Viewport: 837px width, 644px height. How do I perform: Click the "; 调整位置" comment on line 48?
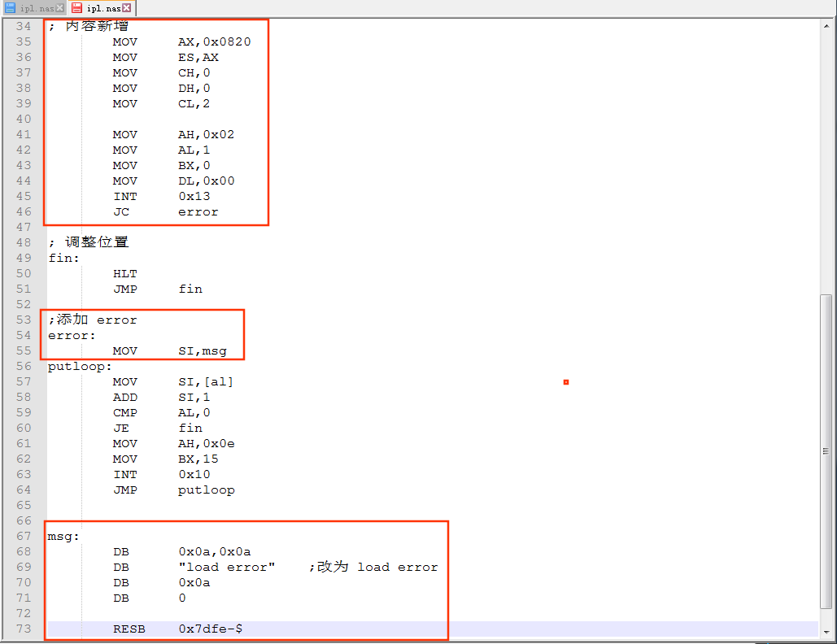coord(89,242)
